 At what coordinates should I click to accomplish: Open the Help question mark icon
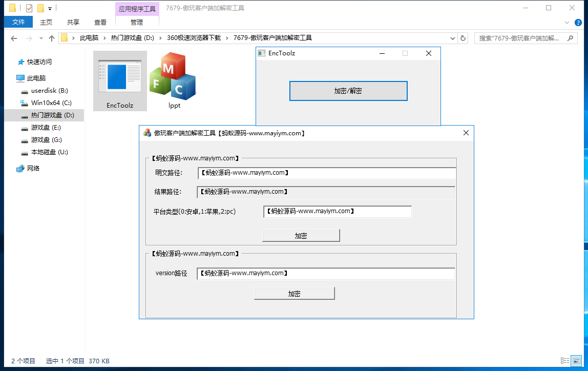(x=578, y=23)
